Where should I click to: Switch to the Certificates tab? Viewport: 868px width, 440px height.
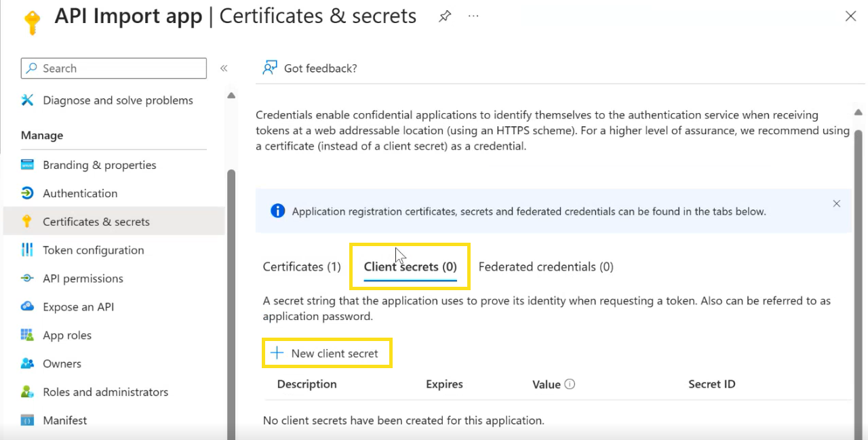(301, 266)
